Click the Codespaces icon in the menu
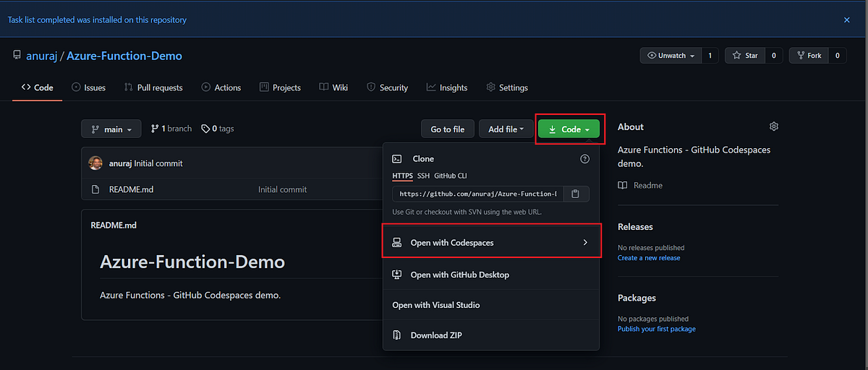 tap(396, 243)
